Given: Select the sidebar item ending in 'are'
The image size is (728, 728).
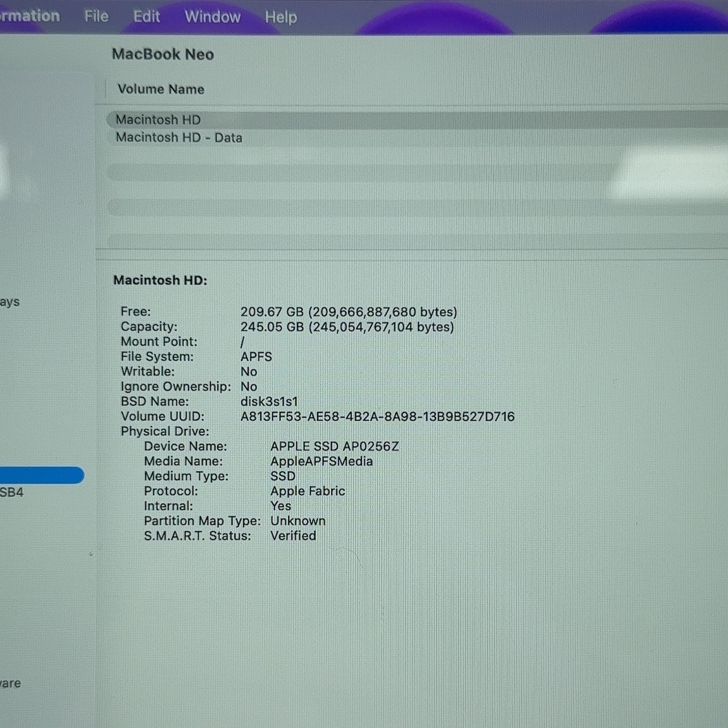Looking at the screenshot, I should pyautogui.click(x=11, y=683).
